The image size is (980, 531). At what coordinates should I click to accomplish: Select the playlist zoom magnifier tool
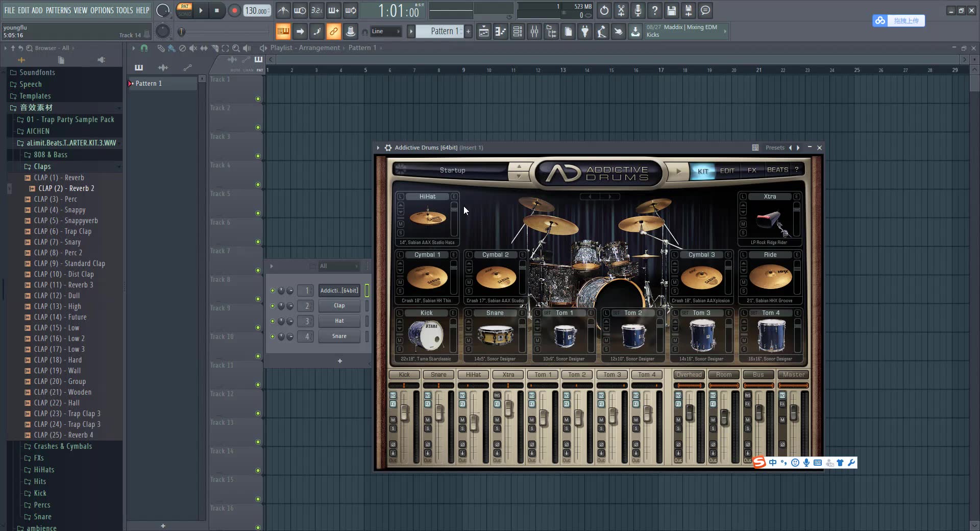[236, 48]
